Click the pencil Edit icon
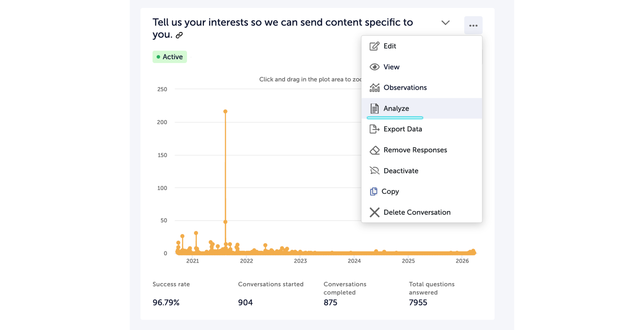This screenshot has height=330, width=644. tap(374, 46)
